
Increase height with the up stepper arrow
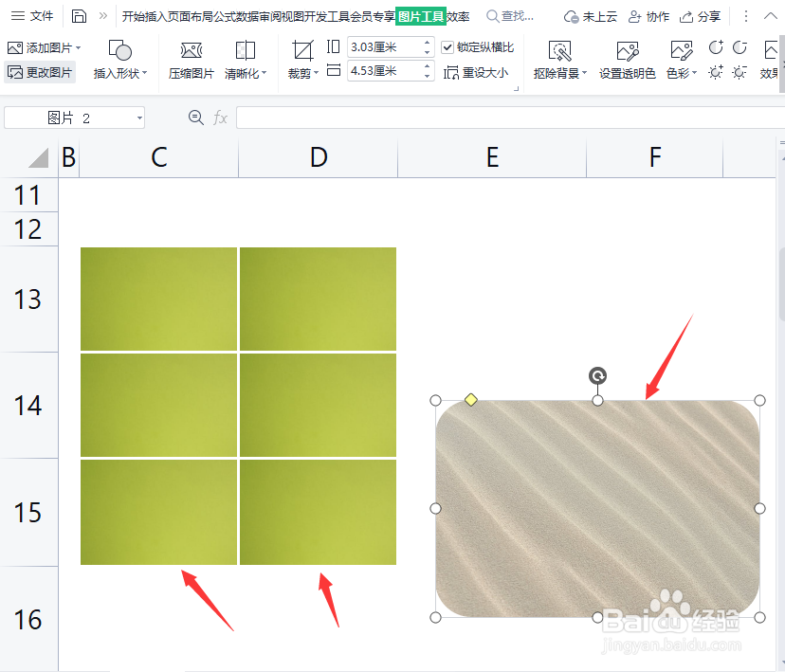click(x=427, y=43)
